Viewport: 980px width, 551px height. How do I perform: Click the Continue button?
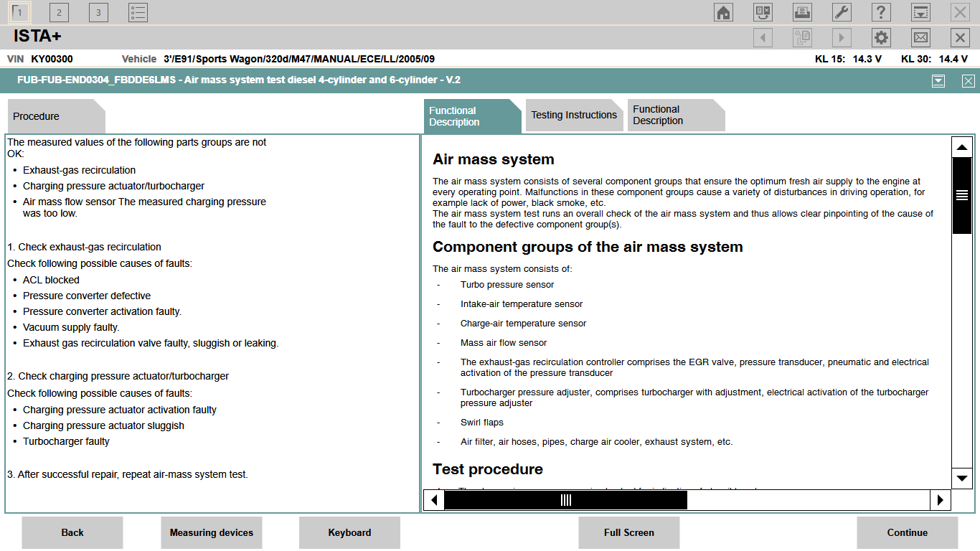908,532
